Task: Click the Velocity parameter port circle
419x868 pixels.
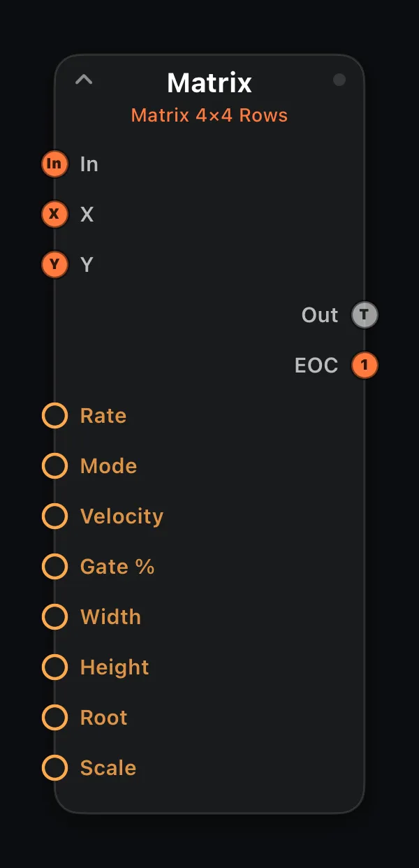Action: [54, 516]
